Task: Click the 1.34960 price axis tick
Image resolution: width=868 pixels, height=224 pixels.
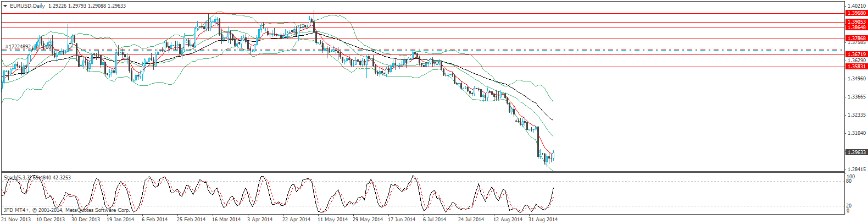Action: pyautogui.click(x=857, y=79)
